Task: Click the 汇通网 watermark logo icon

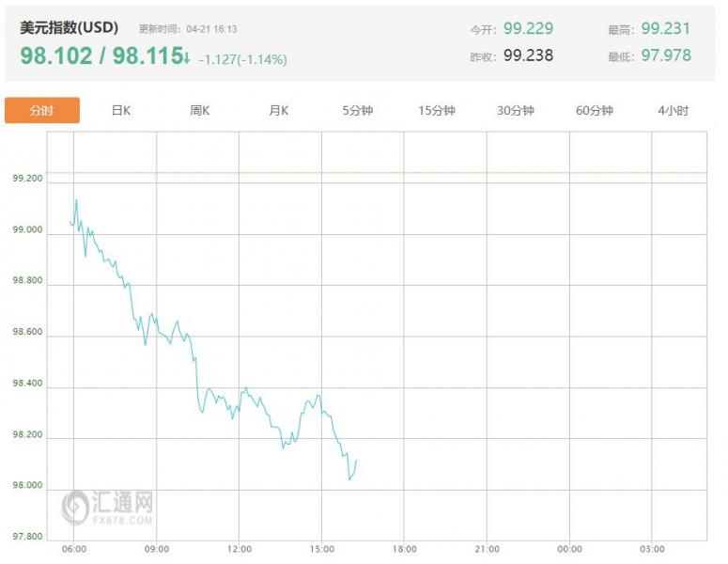Action: click(76, 507)
